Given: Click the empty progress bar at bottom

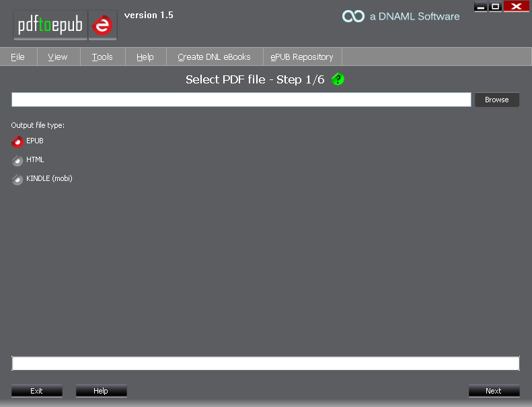Looking at the screenshot, I should [265, 363].
